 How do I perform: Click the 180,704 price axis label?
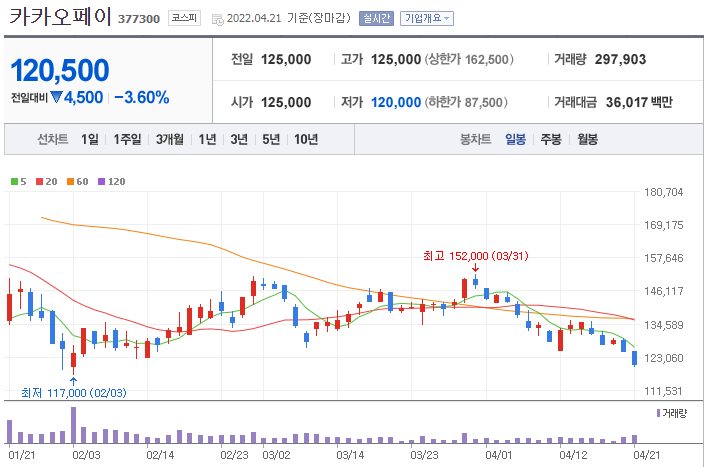[664, 192]
